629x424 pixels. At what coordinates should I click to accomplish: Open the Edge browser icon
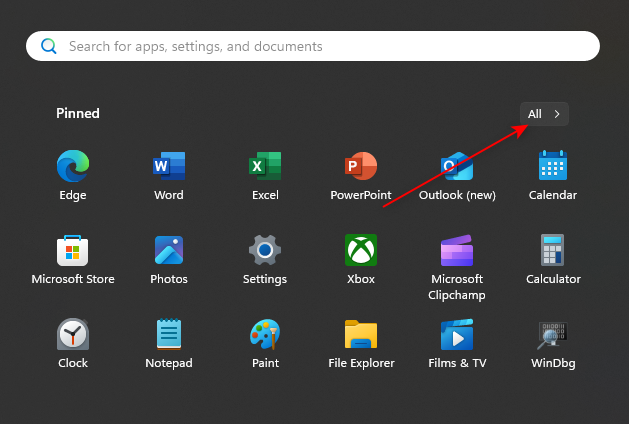pos(73,166)
